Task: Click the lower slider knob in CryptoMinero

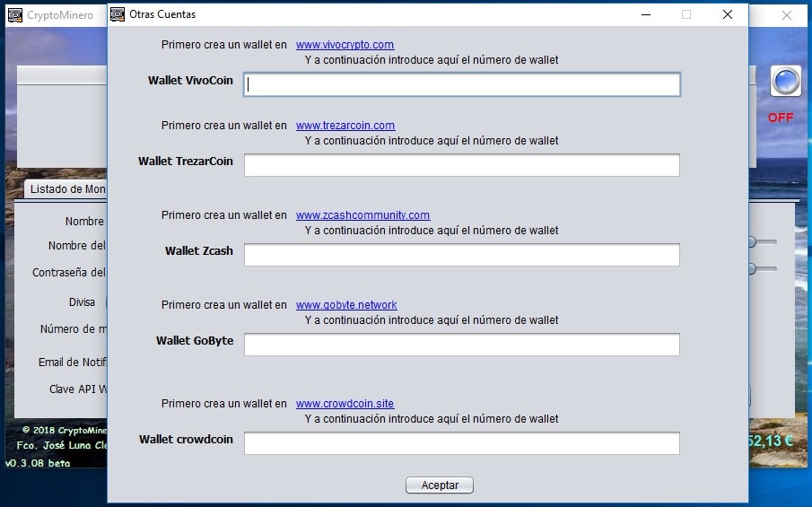Action: point(752,269)
